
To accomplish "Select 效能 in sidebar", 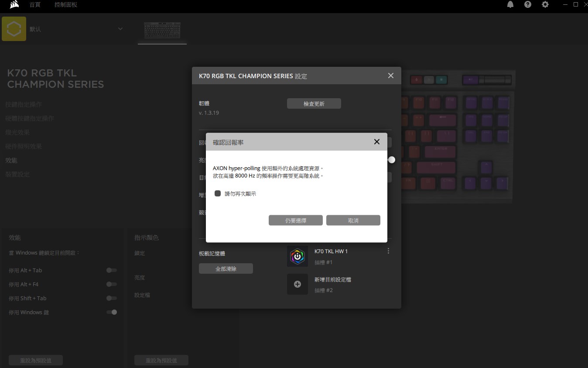I will click(x=11, y=160).
